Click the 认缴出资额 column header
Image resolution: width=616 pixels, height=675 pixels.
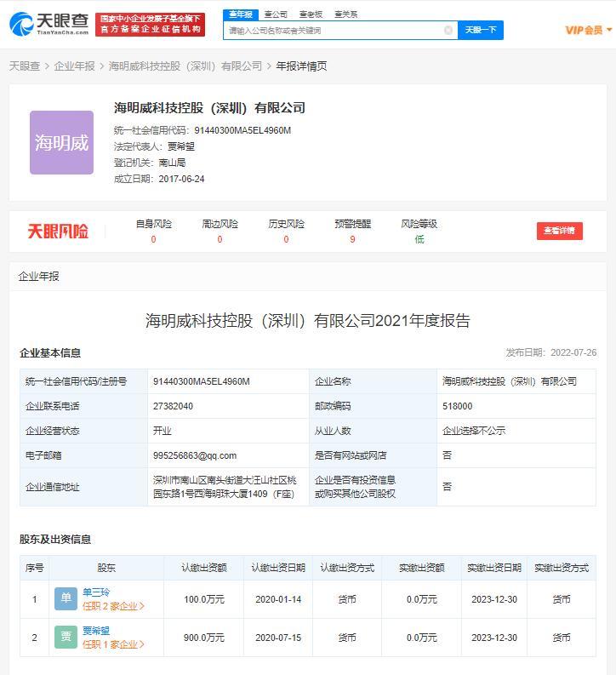[x=204, y=568]
